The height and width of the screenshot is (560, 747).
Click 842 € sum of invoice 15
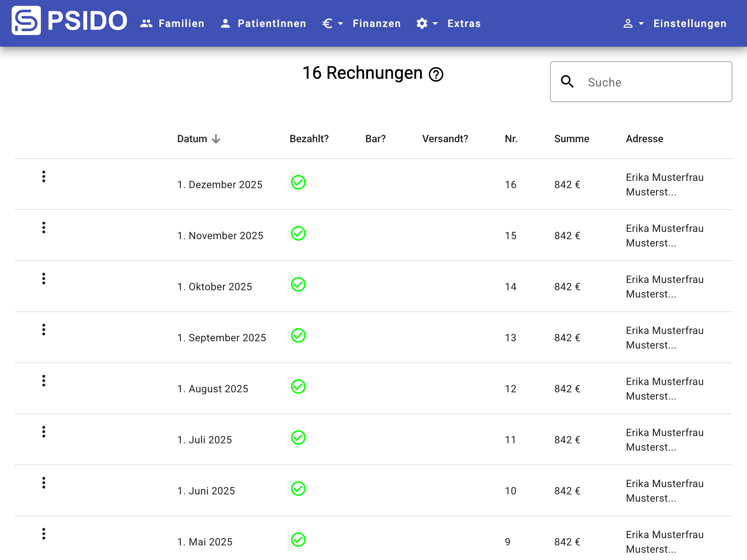click(x=567, y=236)
